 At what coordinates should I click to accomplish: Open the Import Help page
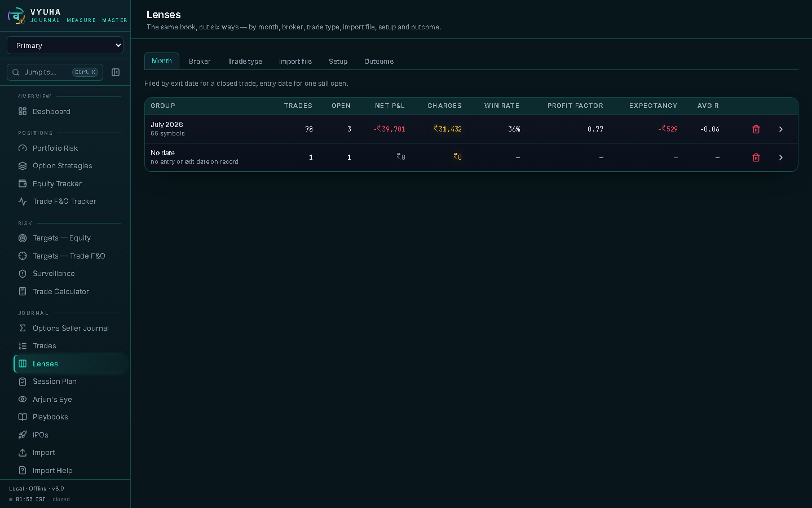coord(70,471)
